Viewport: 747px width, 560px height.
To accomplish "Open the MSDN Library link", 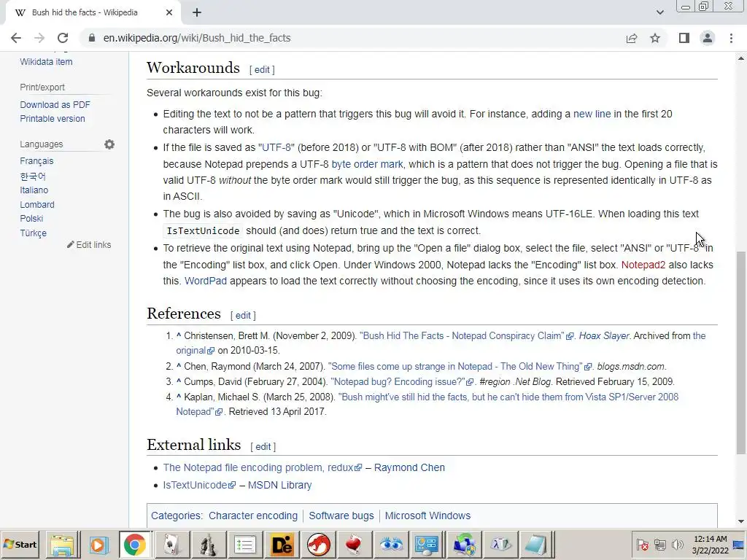I will (279, 485).
